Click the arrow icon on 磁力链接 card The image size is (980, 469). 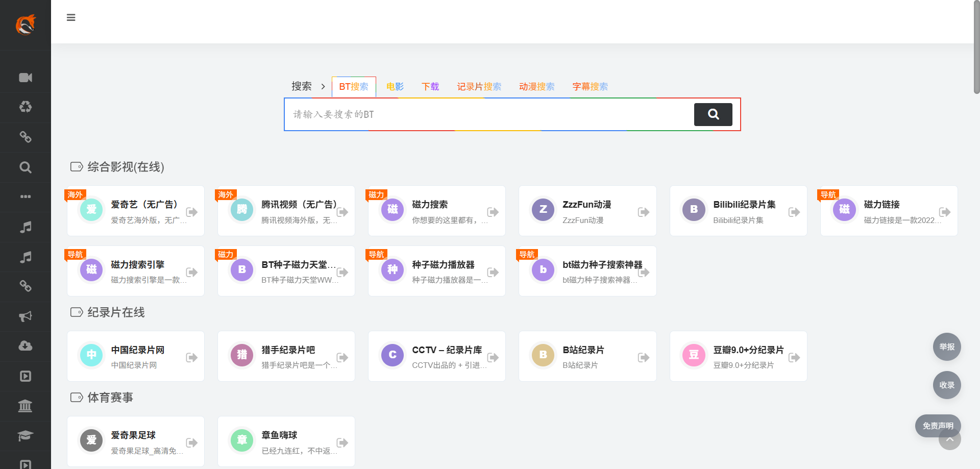945,212
